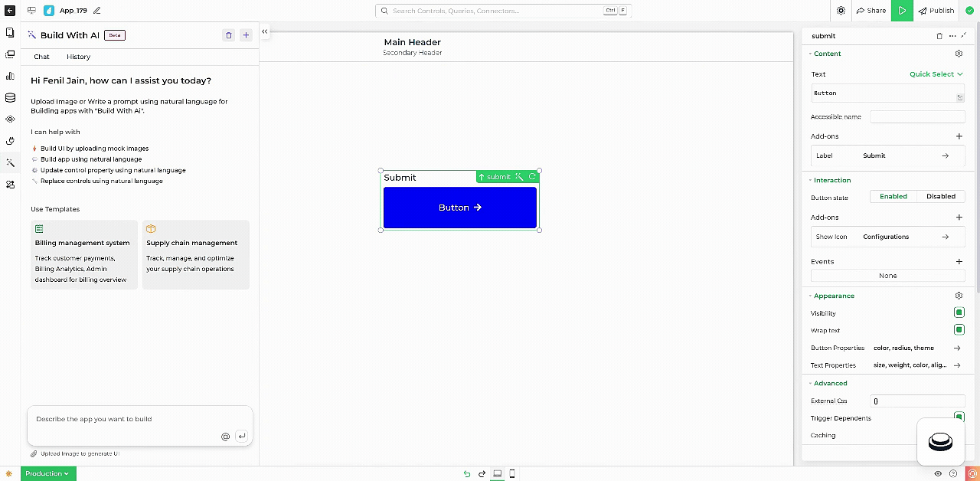Open the bottom-most left sidebar icon
This screenshot has width=980, height=481.
[10, 184]
